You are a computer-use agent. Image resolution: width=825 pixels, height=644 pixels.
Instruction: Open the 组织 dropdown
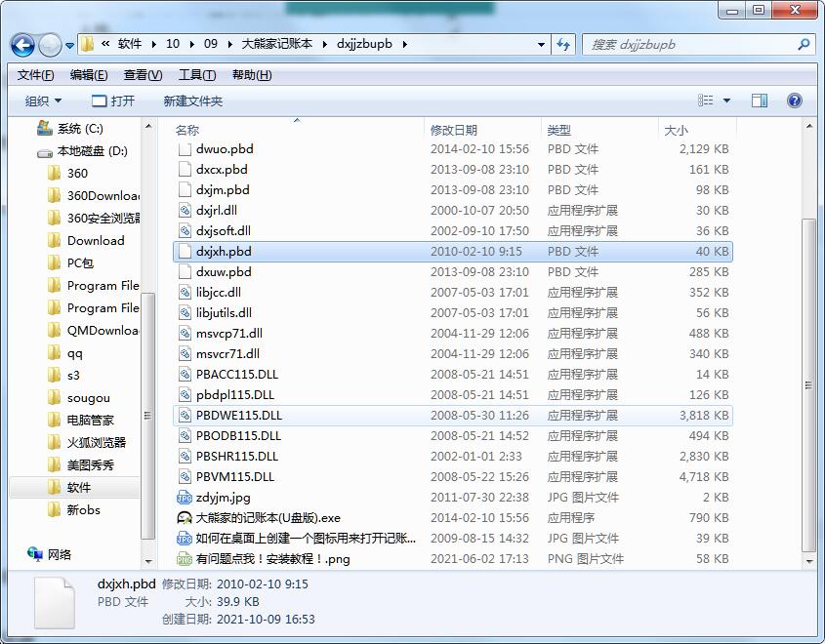[x=43, y=101]
